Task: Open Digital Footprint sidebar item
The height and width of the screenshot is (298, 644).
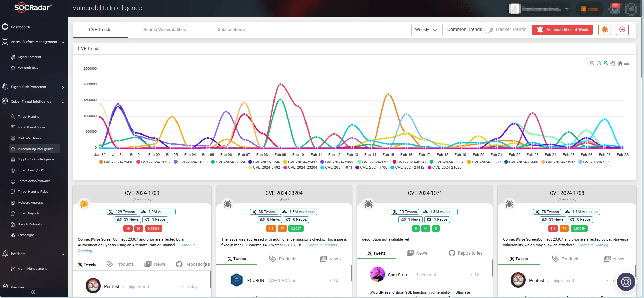Action: (29, 57)
